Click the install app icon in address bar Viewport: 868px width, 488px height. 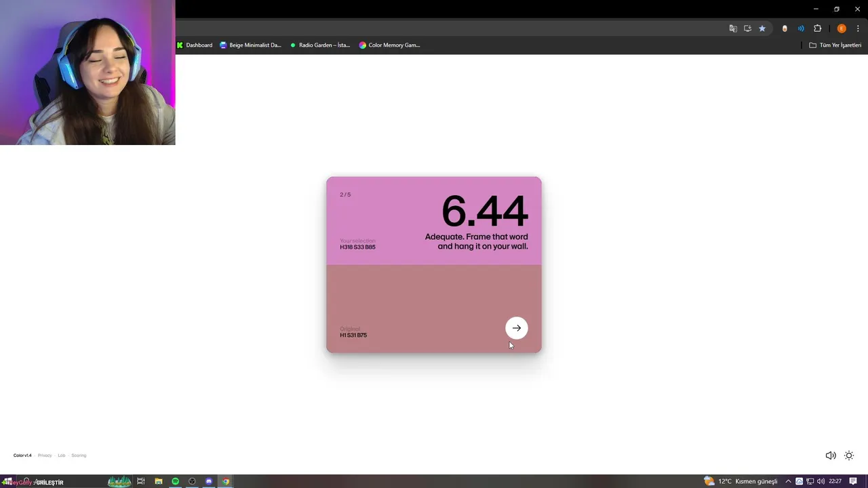(x=747, y=28)
